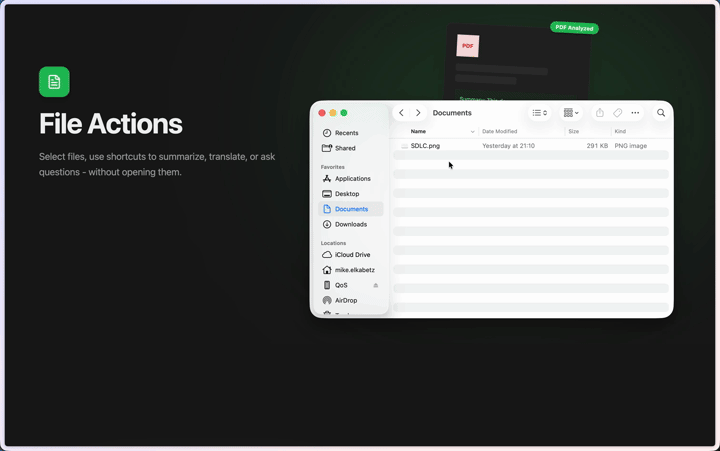
Task: Open iCloud Drive in the sidebar
Action: (351, 254)
